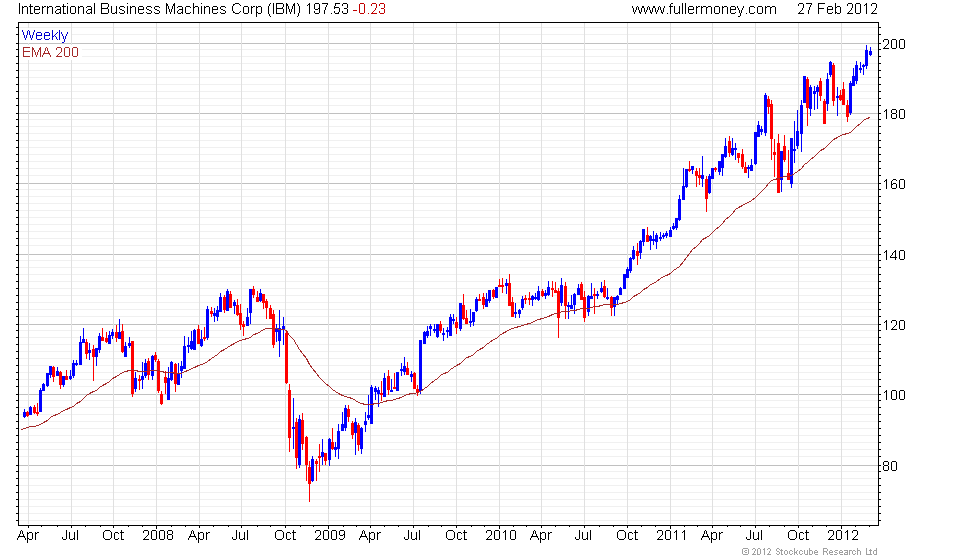Click the 120 price axis label
Image resolution: width=960 pixels, height=560 pixels.
click(893, 326)
